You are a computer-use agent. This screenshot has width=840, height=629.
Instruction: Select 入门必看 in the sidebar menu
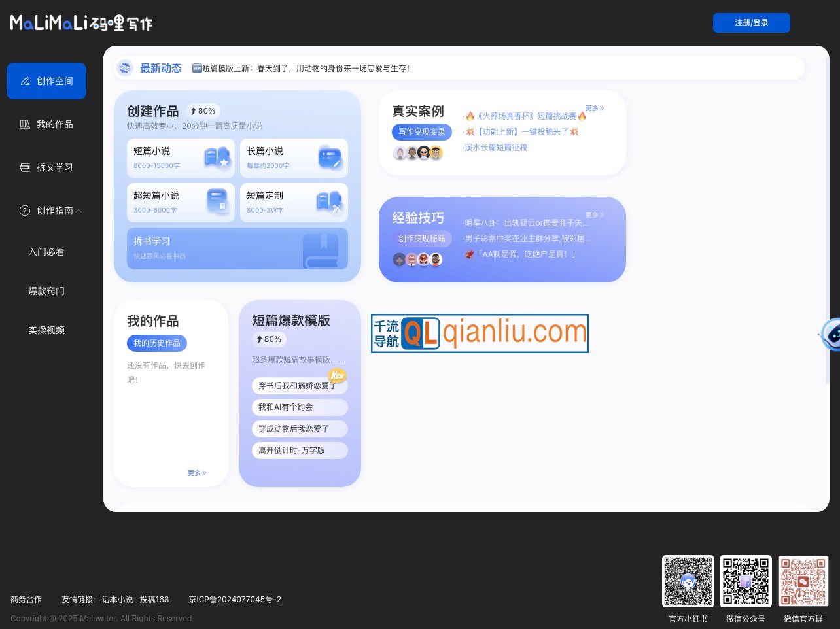(46, 252)
